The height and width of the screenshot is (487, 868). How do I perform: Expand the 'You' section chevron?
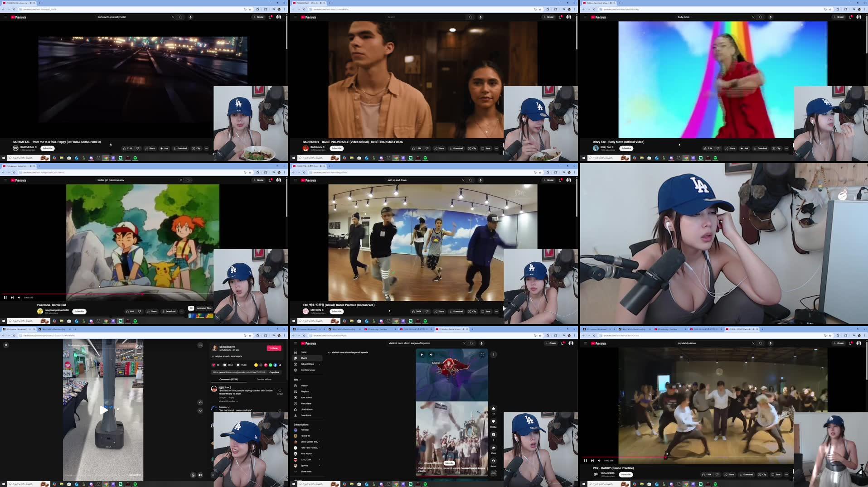click(300, 380)
